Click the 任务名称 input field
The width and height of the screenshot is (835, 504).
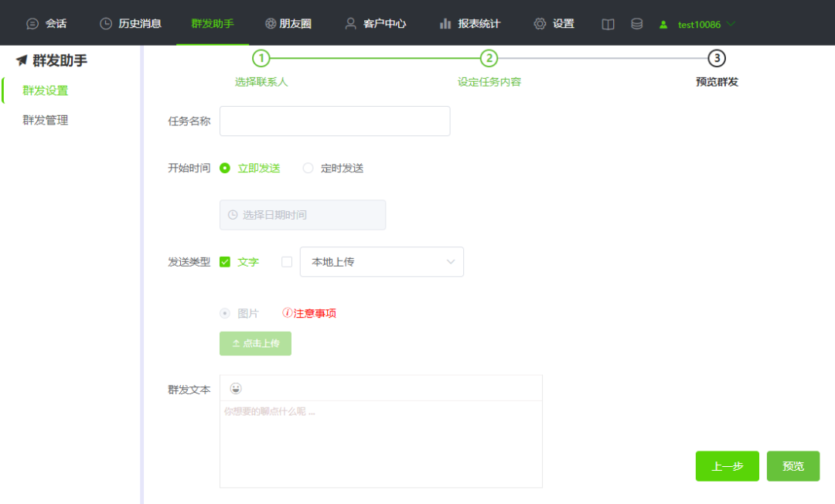(334, 121)
